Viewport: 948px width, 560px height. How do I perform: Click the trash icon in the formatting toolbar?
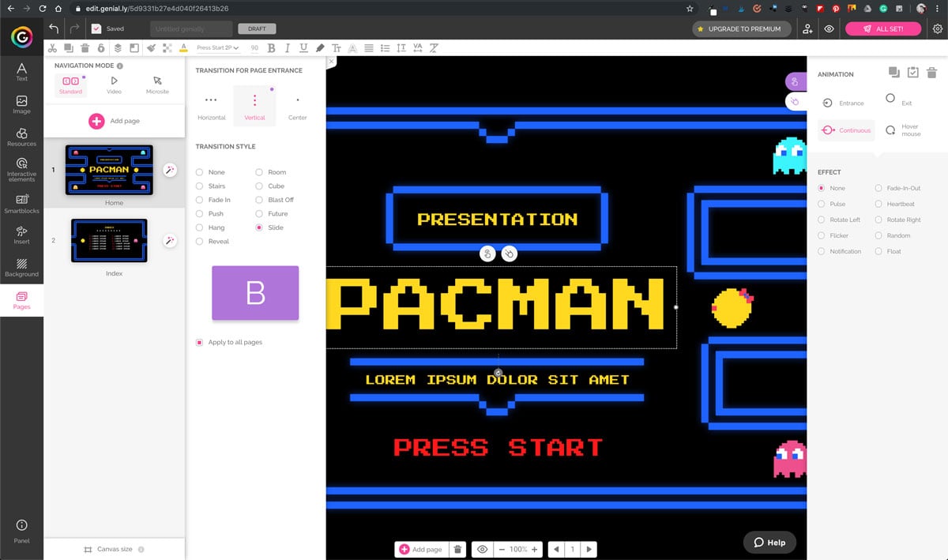tap(85, 48)
